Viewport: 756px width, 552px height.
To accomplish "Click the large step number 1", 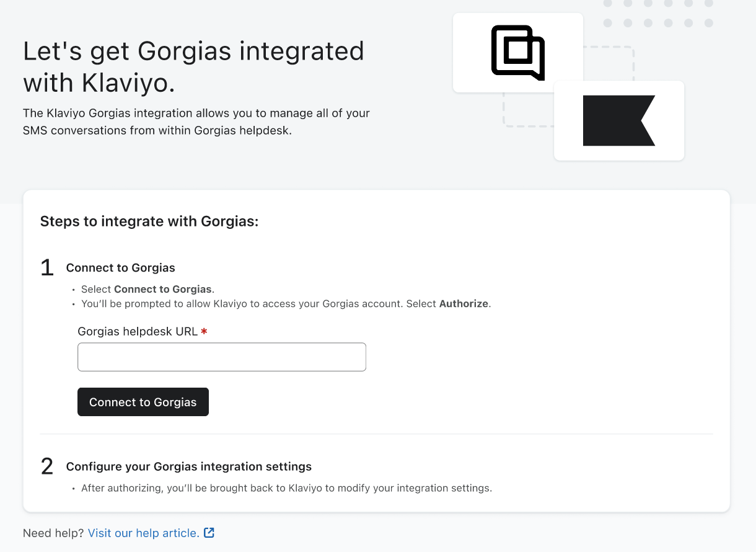I will pos(47,268).
